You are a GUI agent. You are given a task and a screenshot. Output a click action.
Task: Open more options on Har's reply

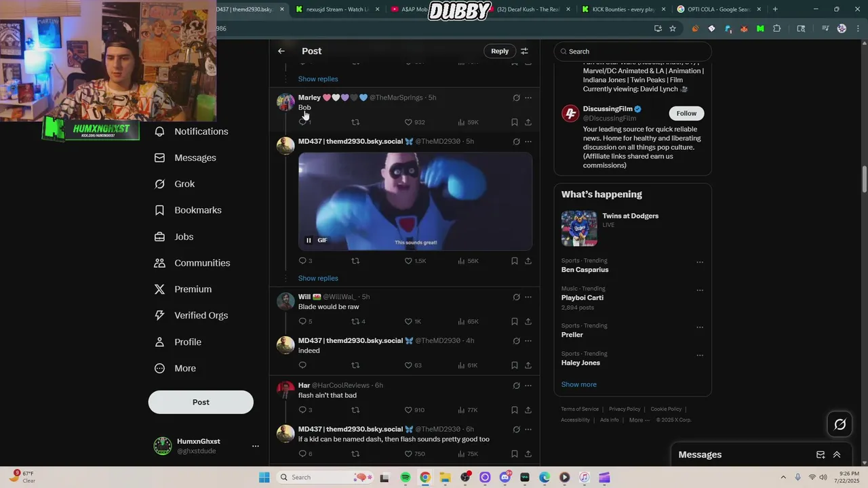pos(528,386)
